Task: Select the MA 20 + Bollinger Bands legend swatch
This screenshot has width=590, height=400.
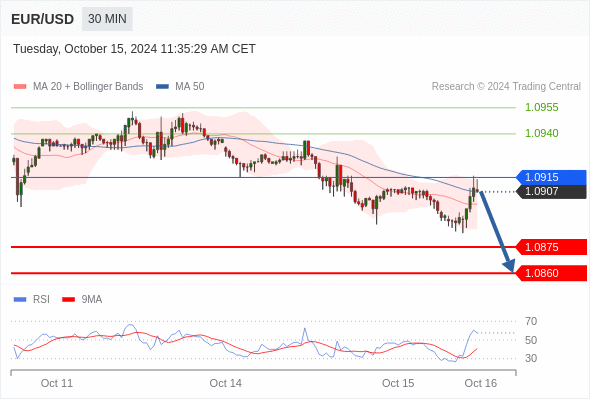Action: click(x=20, y=87)
